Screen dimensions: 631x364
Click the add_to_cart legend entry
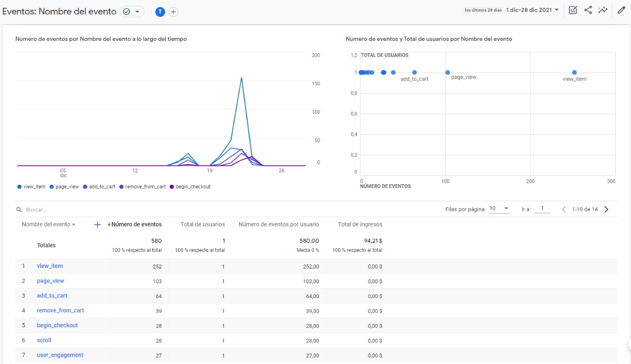[x=99, y=187]
